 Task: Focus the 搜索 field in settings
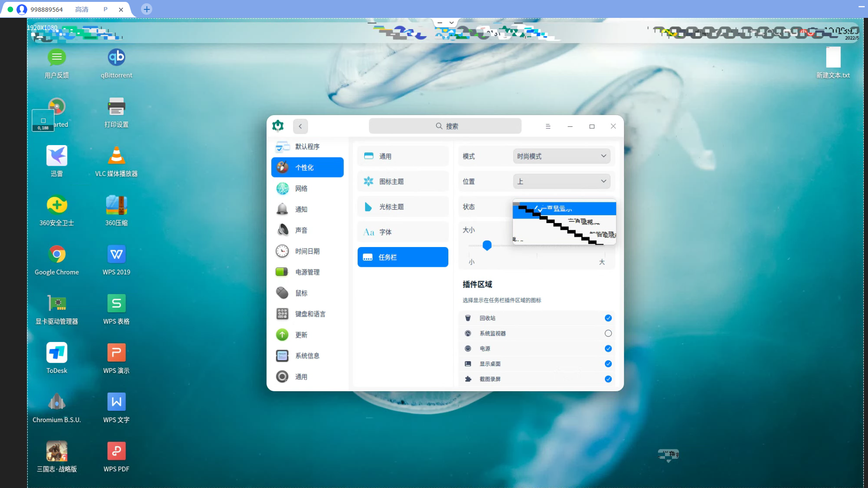(445, 126)
